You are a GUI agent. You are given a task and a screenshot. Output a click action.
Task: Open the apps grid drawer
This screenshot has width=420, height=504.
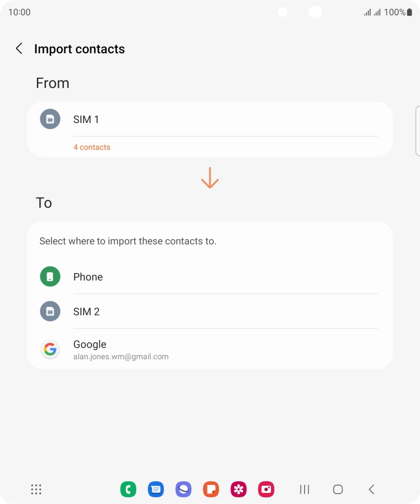pyautogui.click(x=36, y=489)
